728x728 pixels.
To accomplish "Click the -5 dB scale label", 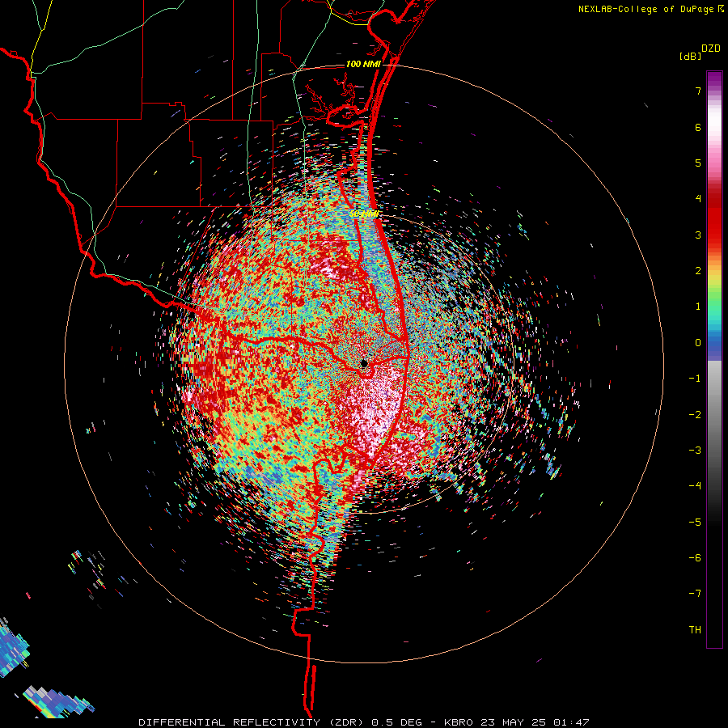I will tap(695, 523).
